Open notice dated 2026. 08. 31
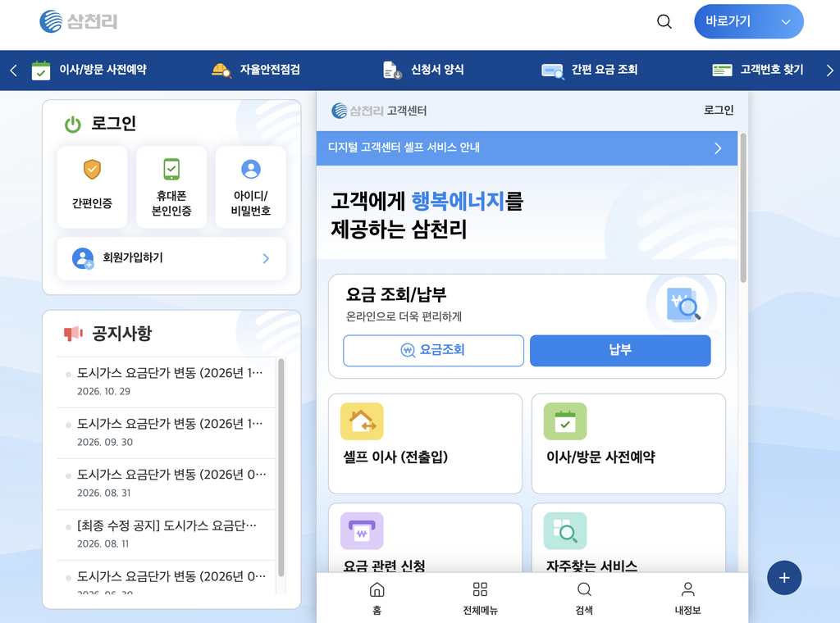Image resolution: width=840 pixels, height=623 pixels. (x=166, y=484)
